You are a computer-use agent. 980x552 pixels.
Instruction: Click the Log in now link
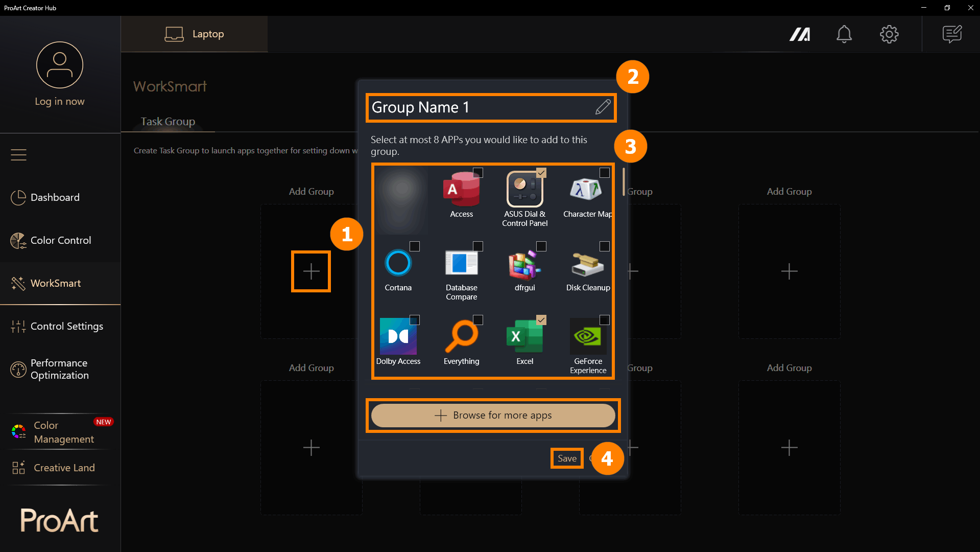click(x=60, y=101)
